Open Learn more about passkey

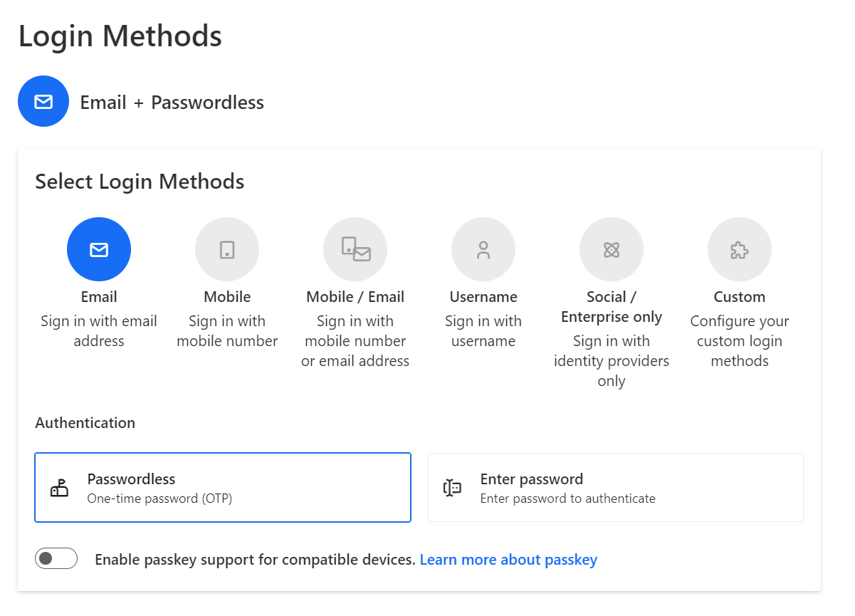pos(508,559)
